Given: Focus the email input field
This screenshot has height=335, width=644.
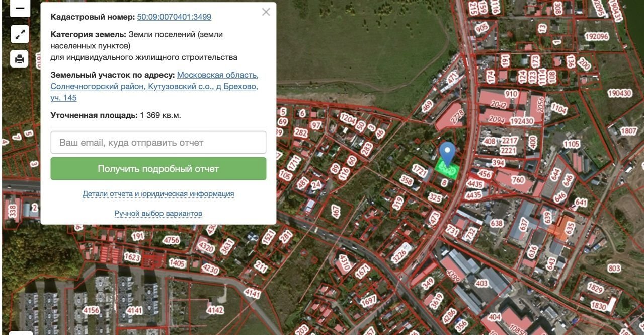Looking at the screenshot, I should click(x=158, y=143).
